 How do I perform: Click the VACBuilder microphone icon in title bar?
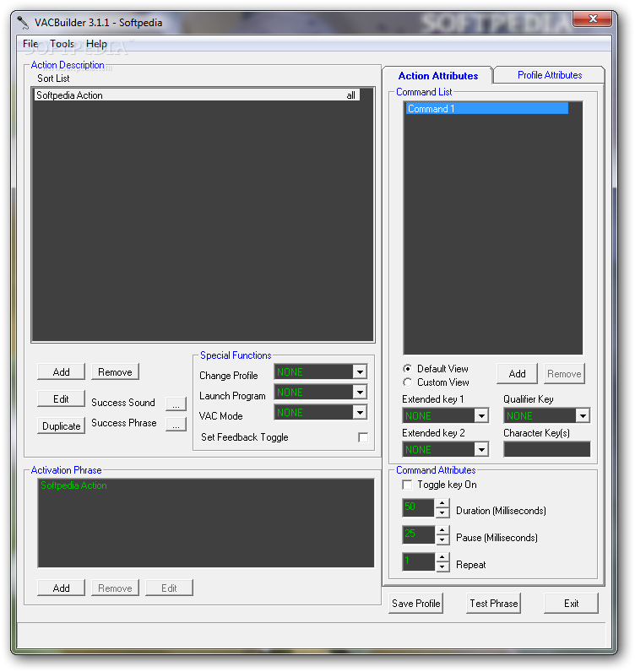point(22,22)
